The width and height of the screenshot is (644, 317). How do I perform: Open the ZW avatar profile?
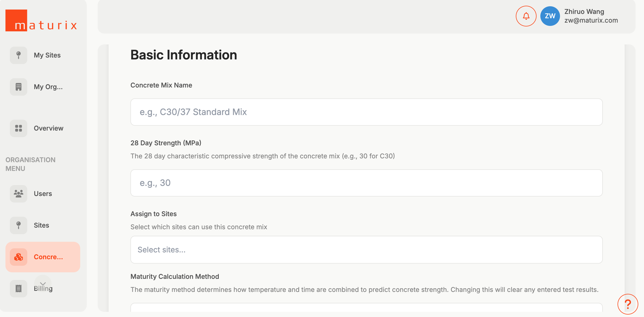pos(550,16)
